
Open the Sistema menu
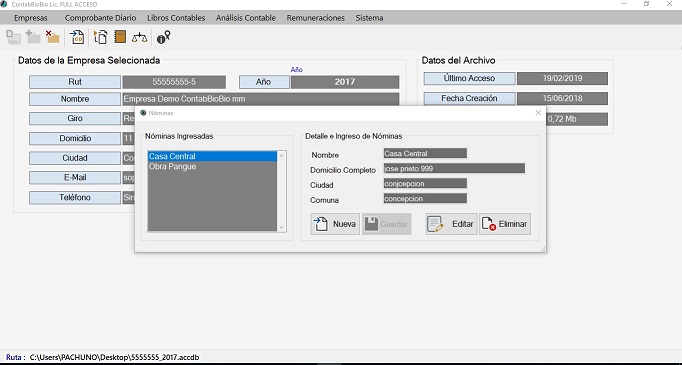[369, 18]
